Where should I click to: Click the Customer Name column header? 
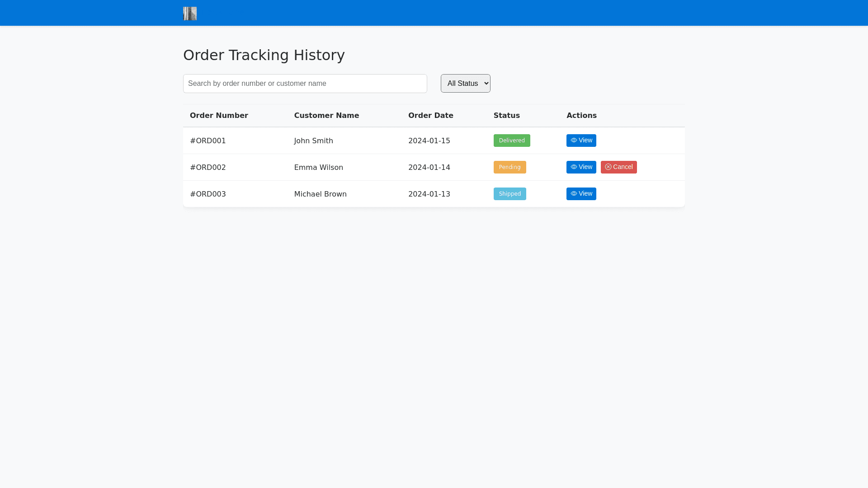click(x=326, y=116)
